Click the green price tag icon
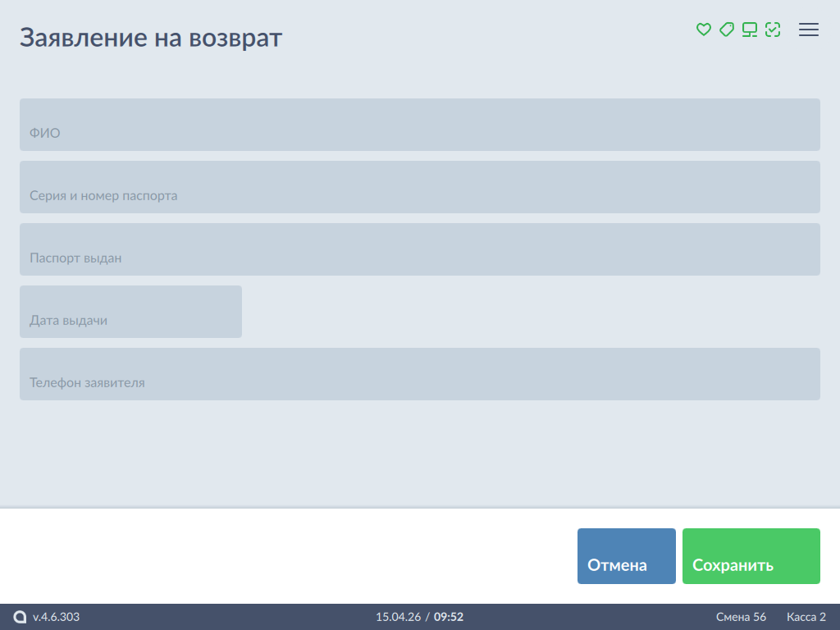Viewport: 840px width, 630px height. point(726,30)
